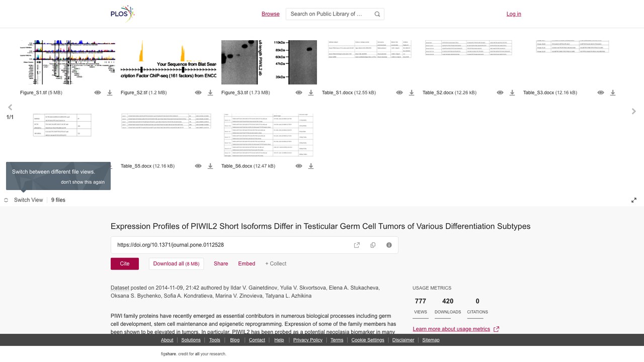Download Table_S1.docx file
Viewport: 644px width, 362px height.
coord(412,93)
